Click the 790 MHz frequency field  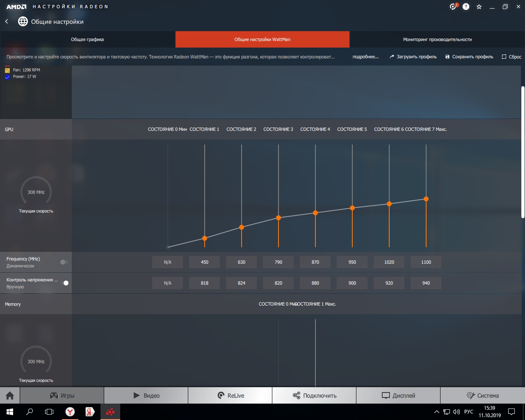(278, 262)
